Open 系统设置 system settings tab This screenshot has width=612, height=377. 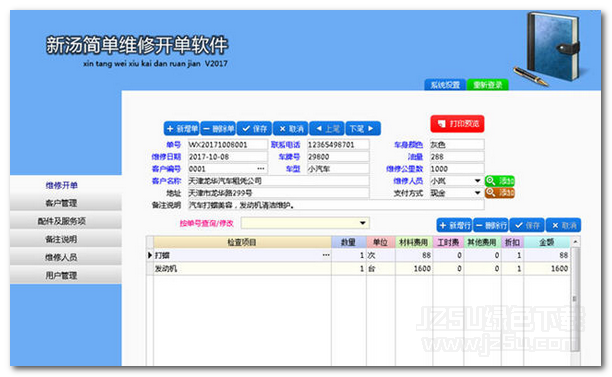tap(445, 85)
